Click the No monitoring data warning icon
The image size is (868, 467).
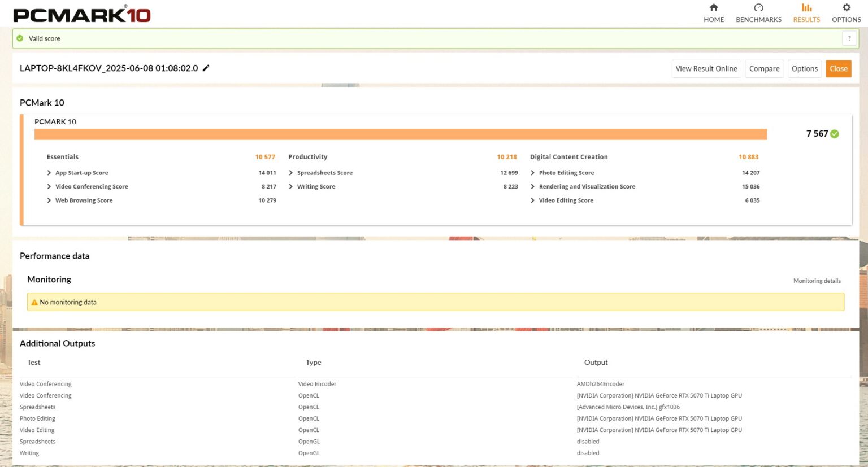pos(34,303)
